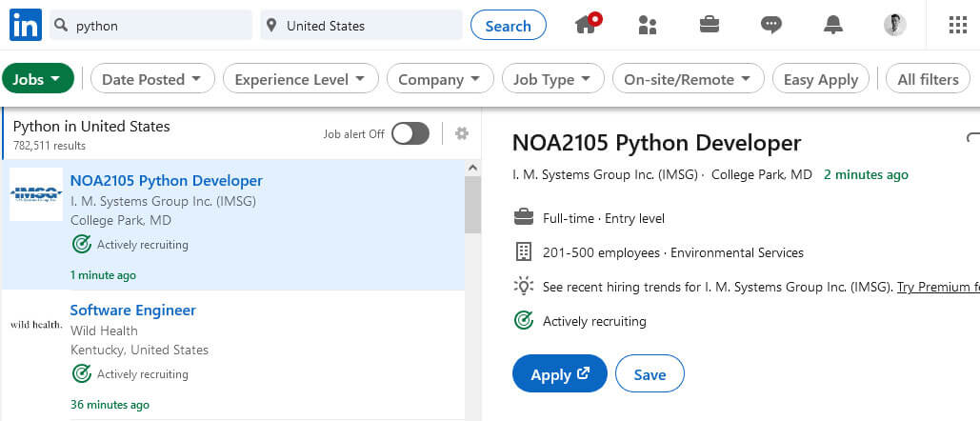Click the 782,511 results count
980x421 pixels.
tap(50, 146)
